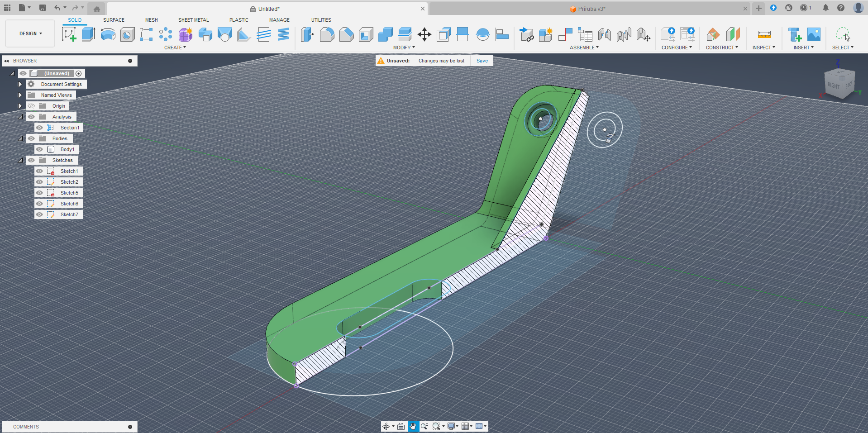
Task: Open the DESIGN workspace dropdown
Action: [x=30, y=33]
